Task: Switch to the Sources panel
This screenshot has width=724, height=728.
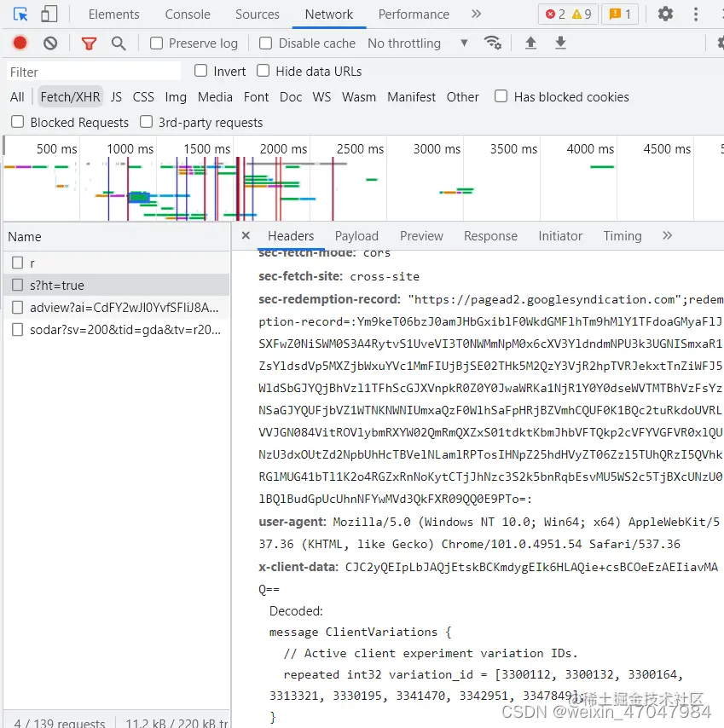Action: click(x=258, y=14)
